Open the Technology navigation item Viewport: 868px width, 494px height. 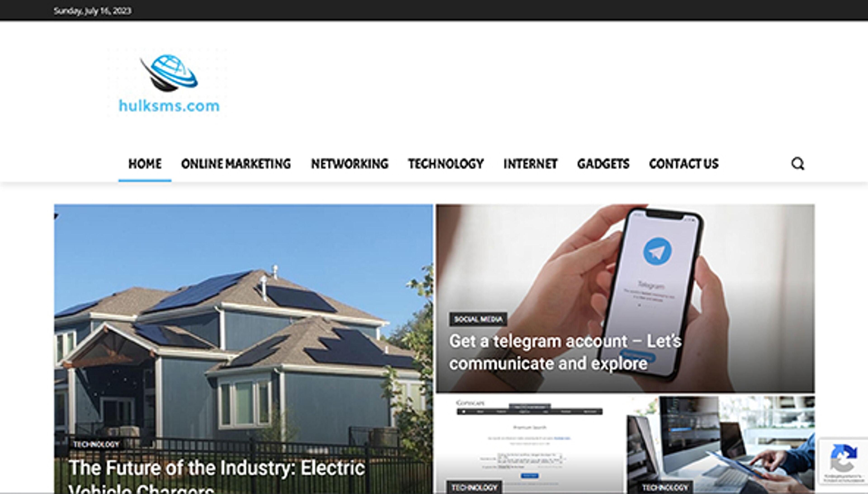click(446, 164)
